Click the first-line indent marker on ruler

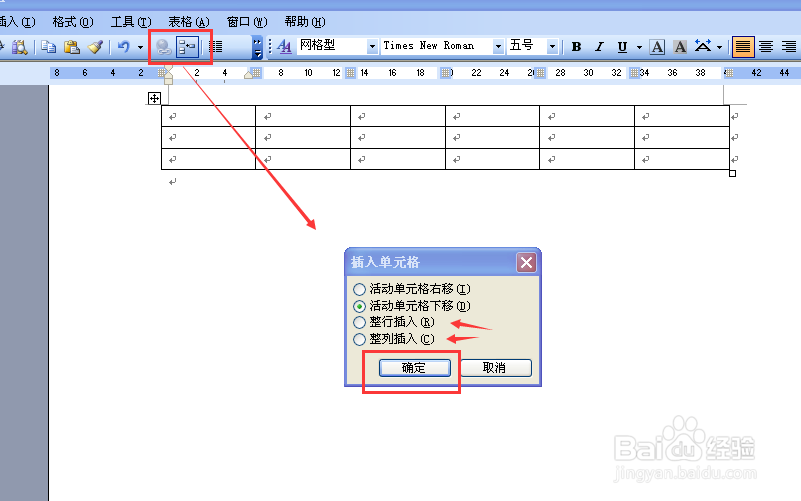168,69
